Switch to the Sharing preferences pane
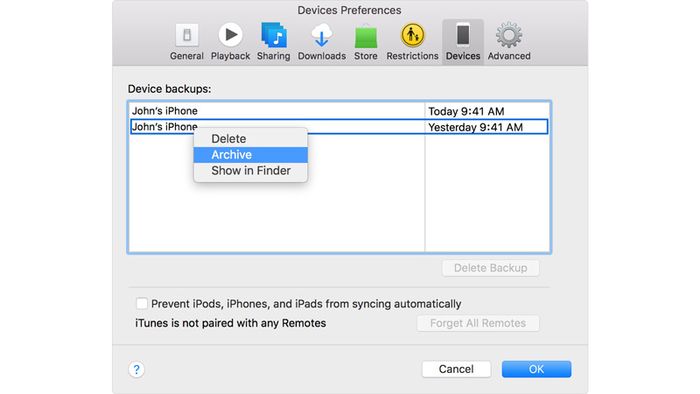Image resolution: width=700 pixels, height=394 pixels. (273, 42)
